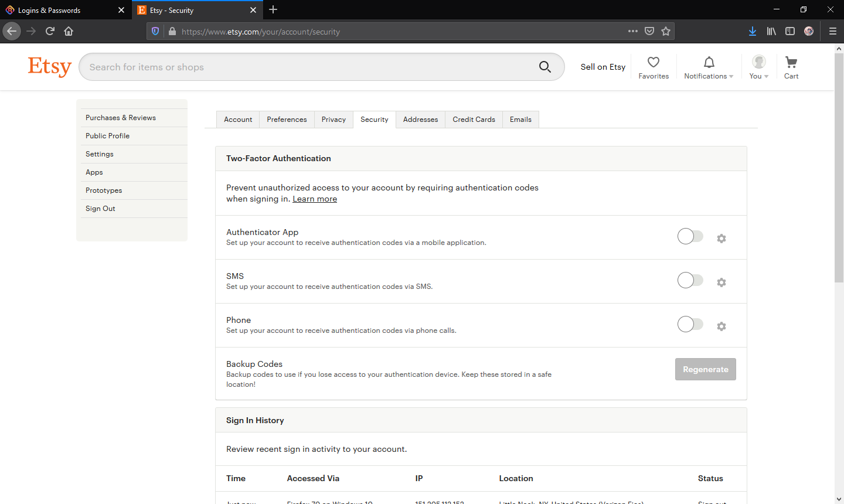Click scrollbar down arrow
Screen dimensions: 844x504
839,499
